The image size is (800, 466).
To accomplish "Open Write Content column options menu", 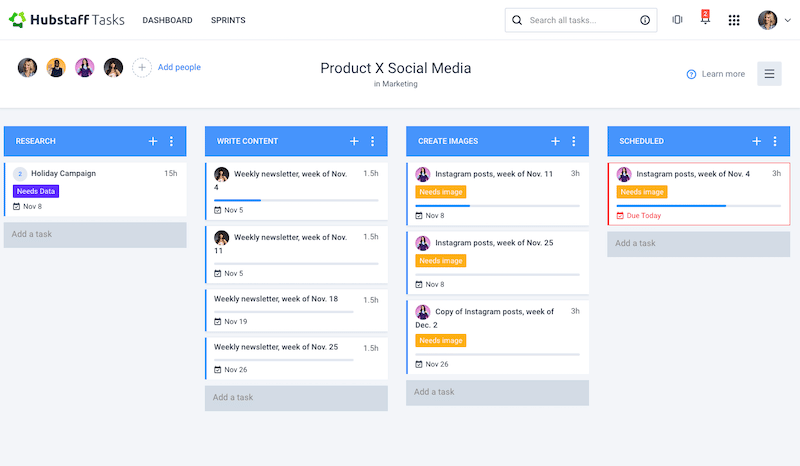I will [372, 141].
